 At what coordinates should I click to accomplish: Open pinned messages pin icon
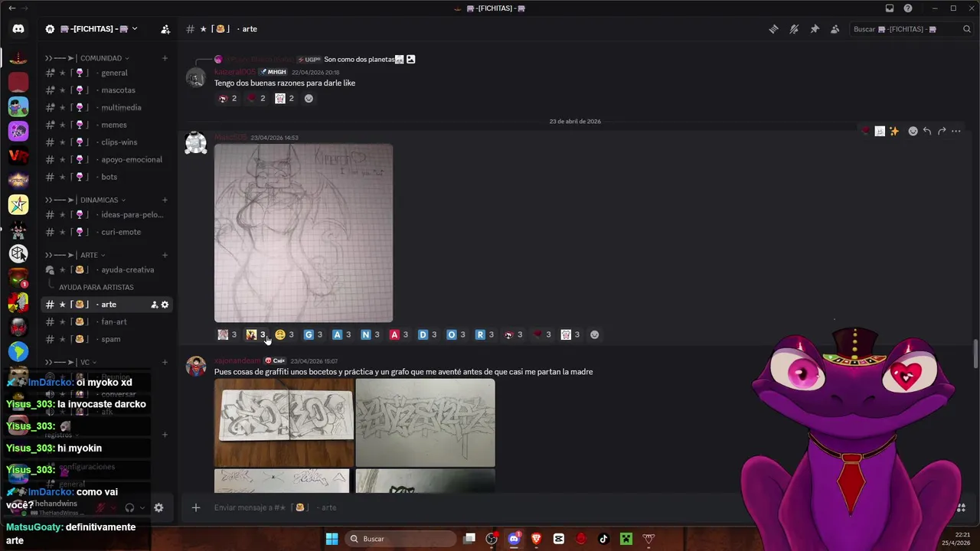(x=815, y=29)
